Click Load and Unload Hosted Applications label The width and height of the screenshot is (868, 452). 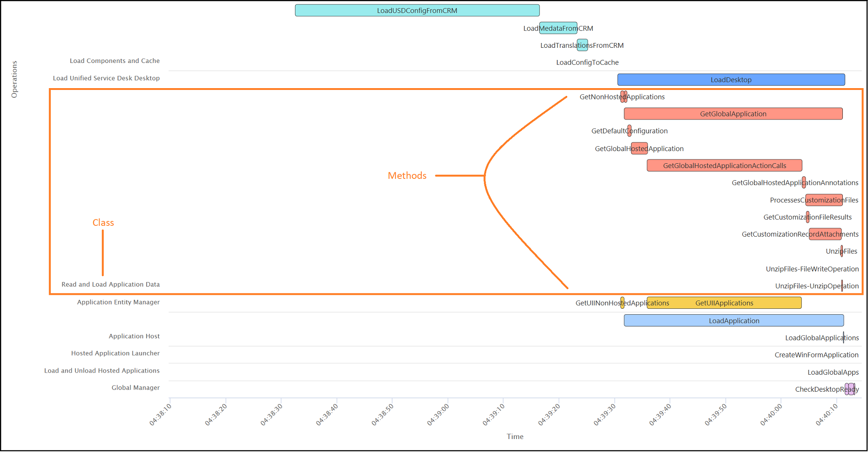(102, 371)
